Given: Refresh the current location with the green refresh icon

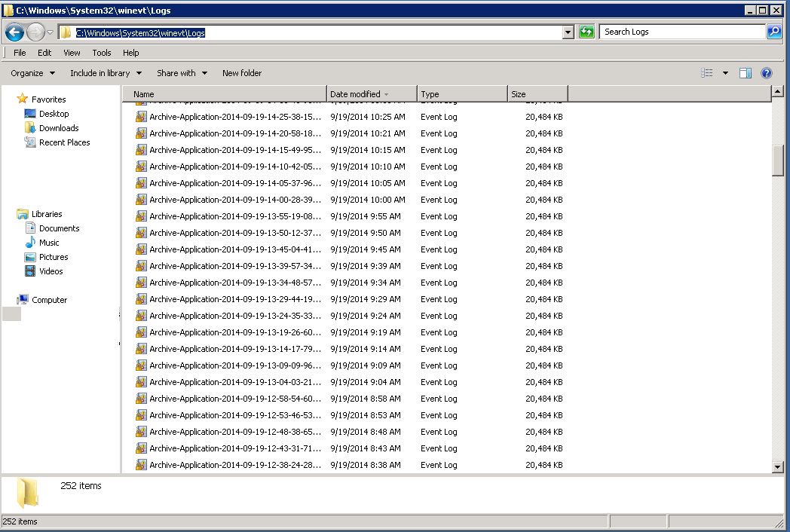Looking at the screenshot, I should click(586, 31).
